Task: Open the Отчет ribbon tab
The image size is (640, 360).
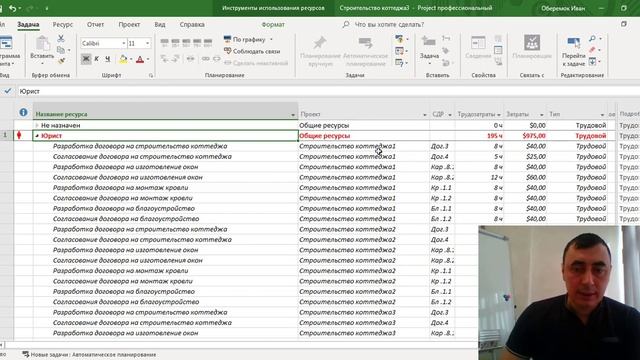Action: 95,24
